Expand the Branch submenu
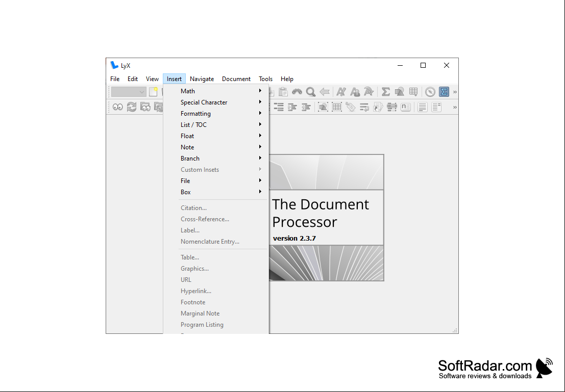This screenshot has height=392, width=565. point(216,158)
